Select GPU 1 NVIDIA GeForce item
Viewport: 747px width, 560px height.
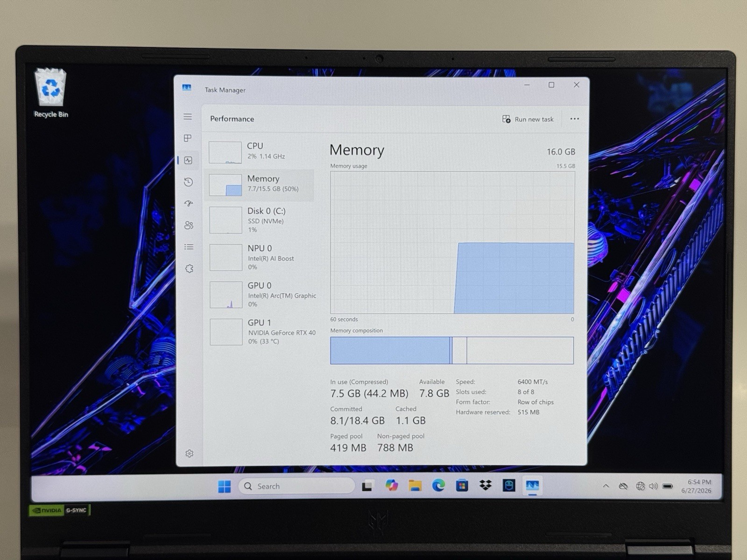pos(261,332)
